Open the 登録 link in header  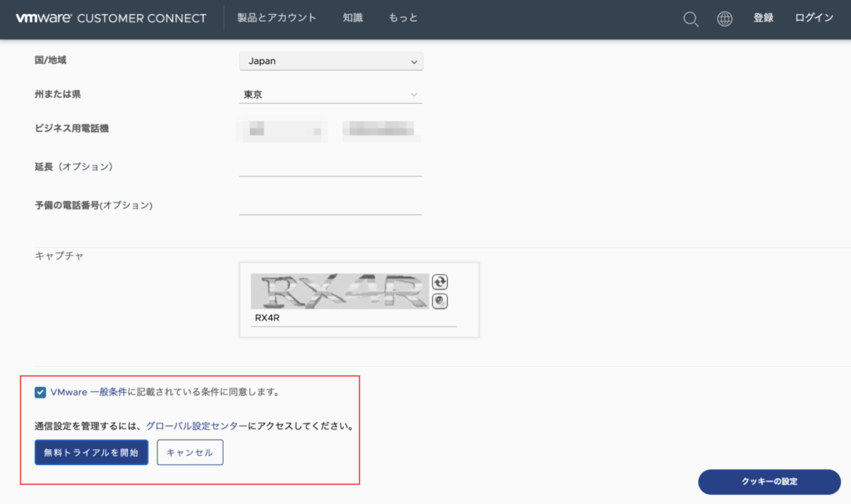pos(763,18)
